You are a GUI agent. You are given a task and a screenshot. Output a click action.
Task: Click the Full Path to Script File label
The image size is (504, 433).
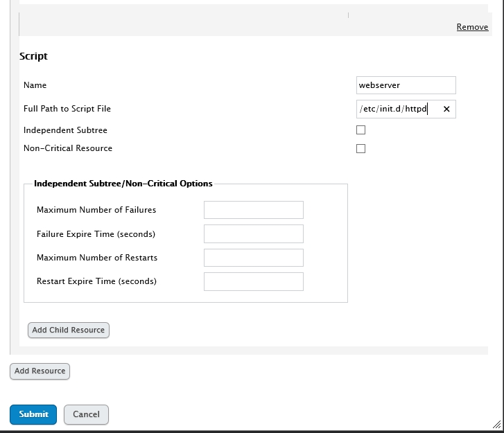click(67, 109)
